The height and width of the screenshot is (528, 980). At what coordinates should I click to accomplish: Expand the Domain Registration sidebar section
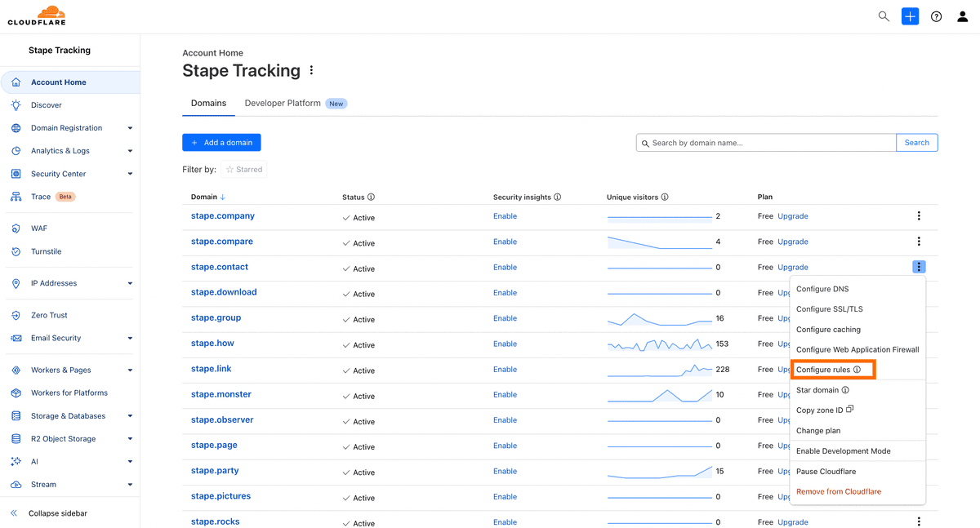130,128
